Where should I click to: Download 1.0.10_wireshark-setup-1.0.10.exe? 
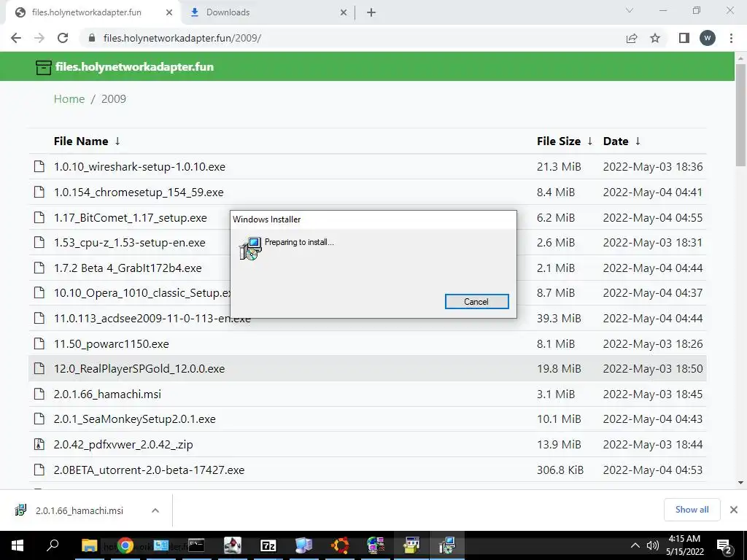(x=139, y=167)
